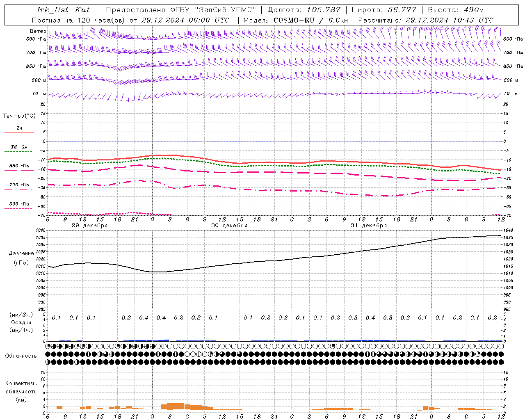Screen dimensions: 525x420
Task: Click the Модель COSMO-RU / 6.6км text
Action: 296,20
